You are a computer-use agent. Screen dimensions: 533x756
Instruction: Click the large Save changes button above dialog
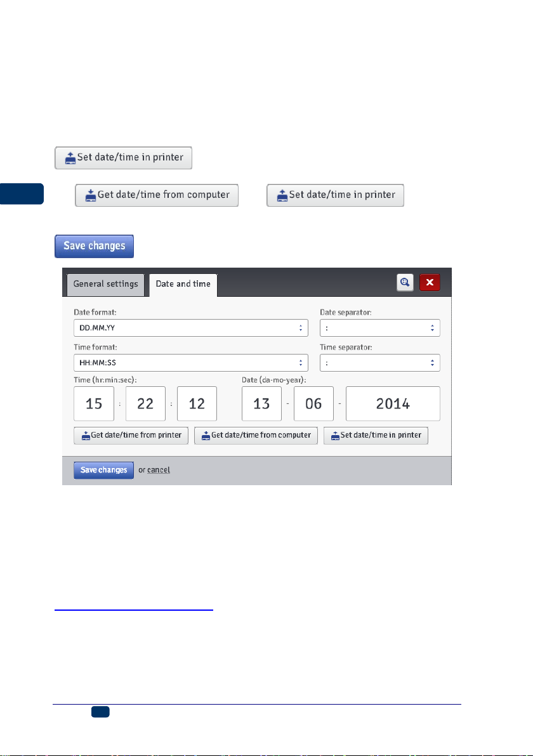click(x=94, y=246)
